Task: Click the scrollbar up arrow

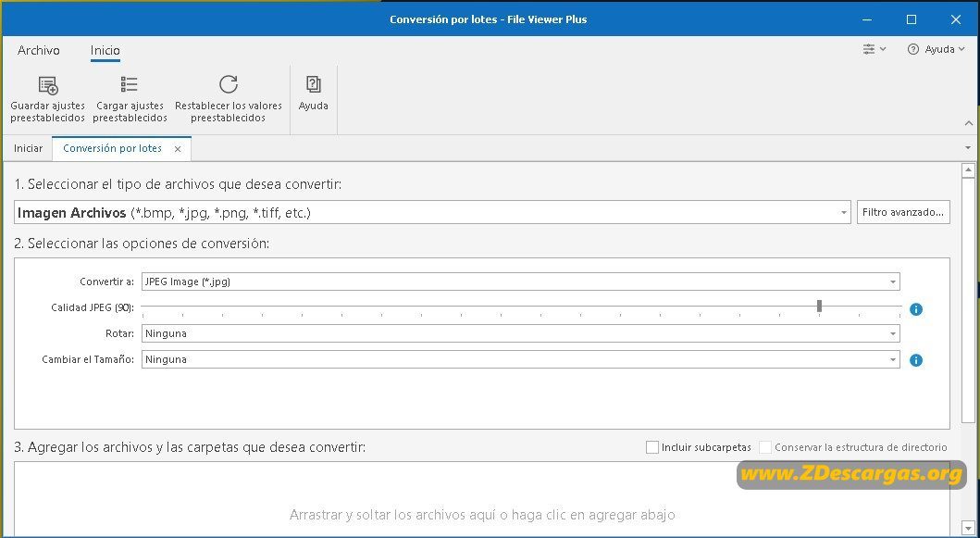Action: pos(968,170)
